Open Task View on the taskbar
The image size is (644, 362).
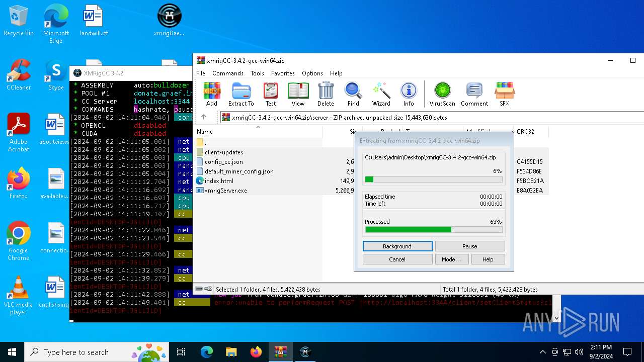[182, 352]
